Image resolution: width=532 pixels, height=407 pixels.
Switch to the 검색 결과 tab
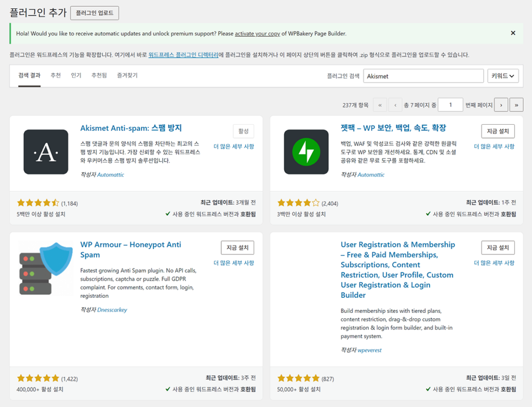29,75
